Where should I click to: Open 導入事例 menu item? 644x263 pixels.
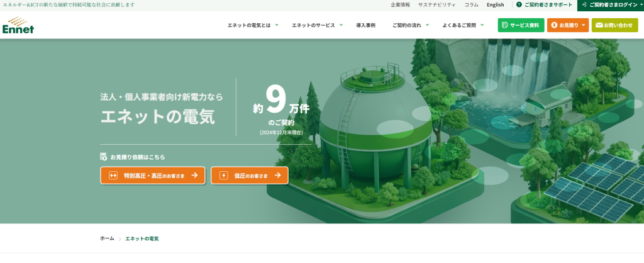click(365, 25)
